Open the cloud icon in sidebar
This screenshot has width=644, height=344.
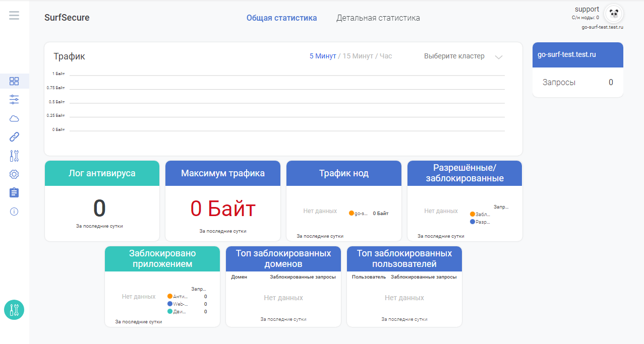click(x=14, y=118)
